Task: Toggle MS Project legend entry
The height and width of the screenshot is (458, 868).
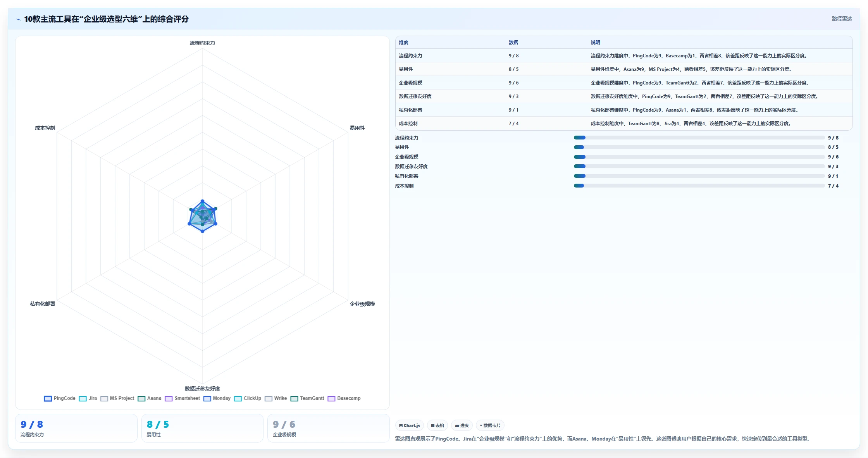Action: [x=117, y=398]
